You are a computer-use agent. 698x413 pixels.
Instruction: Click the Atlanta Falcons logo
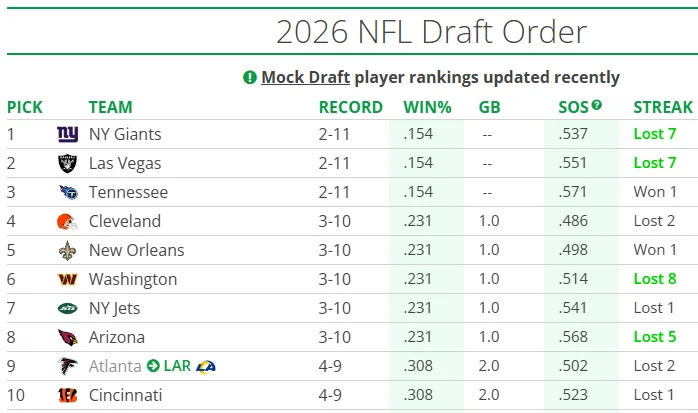click(x=67, y=366)
